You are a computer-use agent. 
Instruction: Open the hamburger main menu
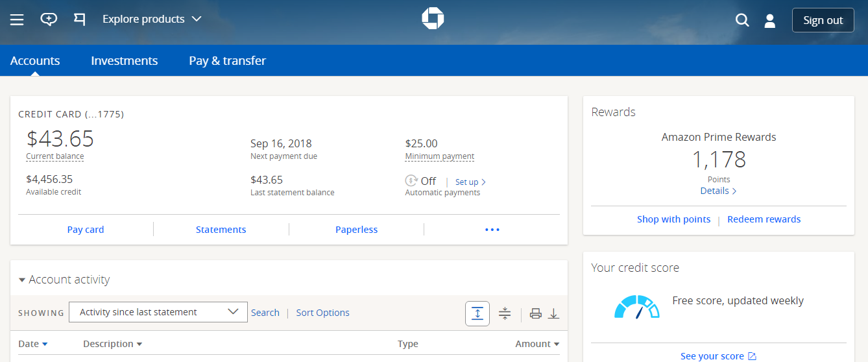click(x=17, y=19)
